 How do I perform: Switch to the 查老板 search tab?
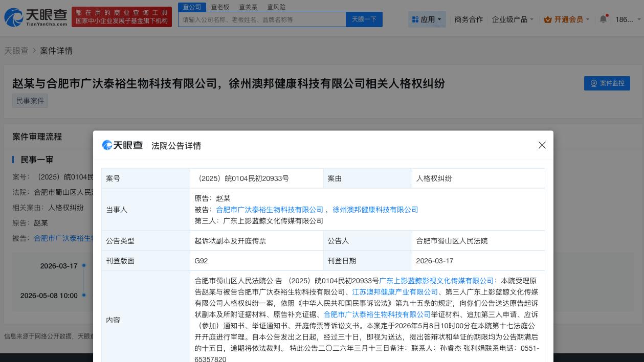click(219, 7)
